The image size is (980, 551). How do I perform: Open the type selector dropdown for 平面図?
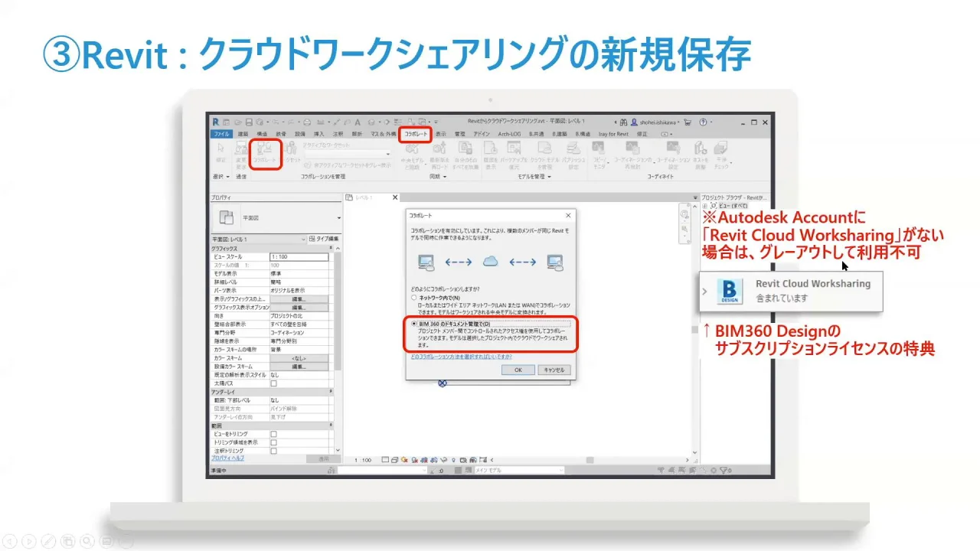coord(339,218)
